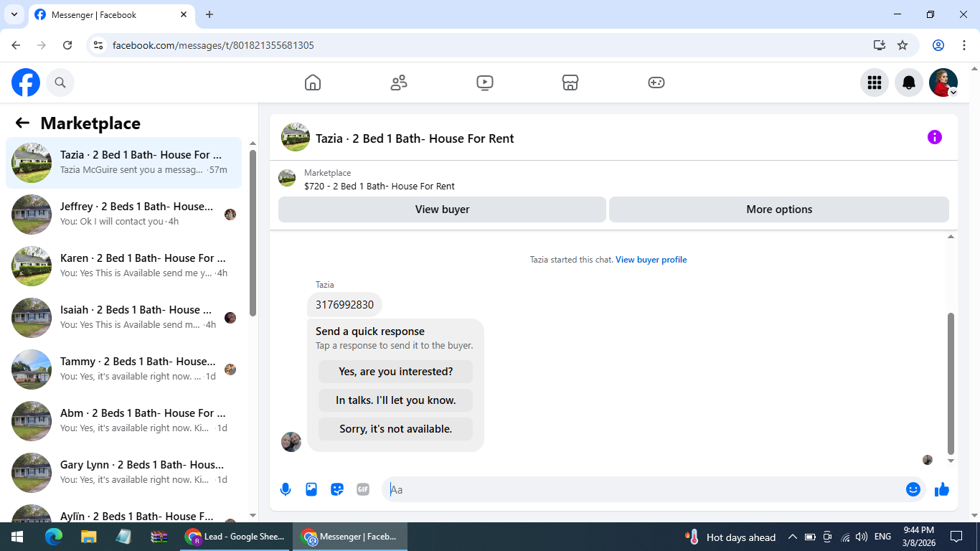Open the emoji picker in the message box

tap(913, 489)
